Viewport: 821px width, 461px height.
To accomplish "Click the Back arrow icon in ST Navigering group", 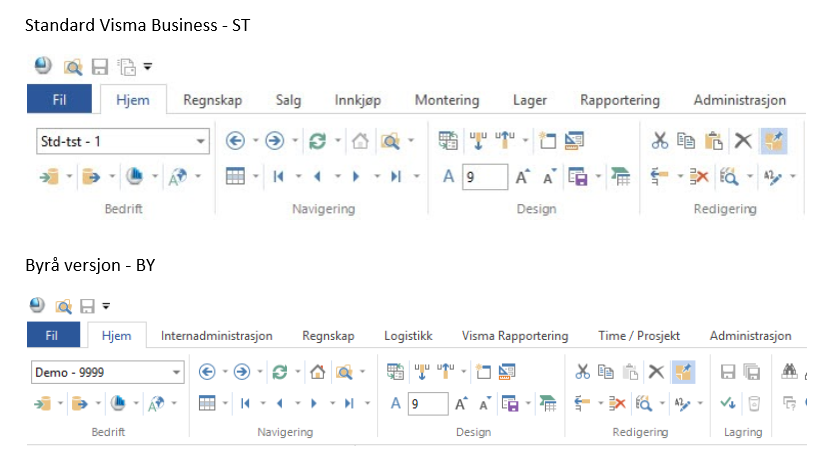I will coord(235,140).
